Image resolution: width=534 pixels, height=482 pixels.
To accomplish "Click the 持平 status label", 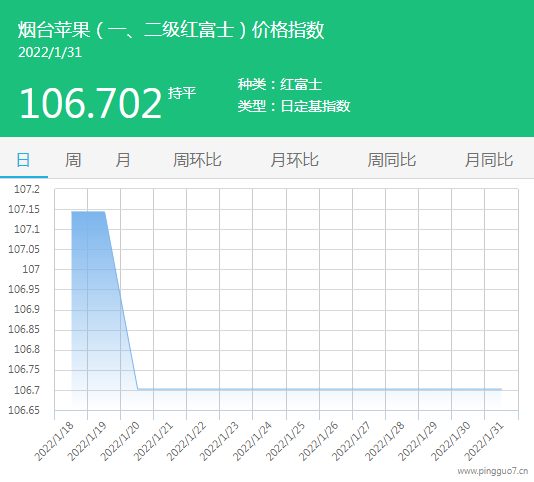I will point(182,93).
